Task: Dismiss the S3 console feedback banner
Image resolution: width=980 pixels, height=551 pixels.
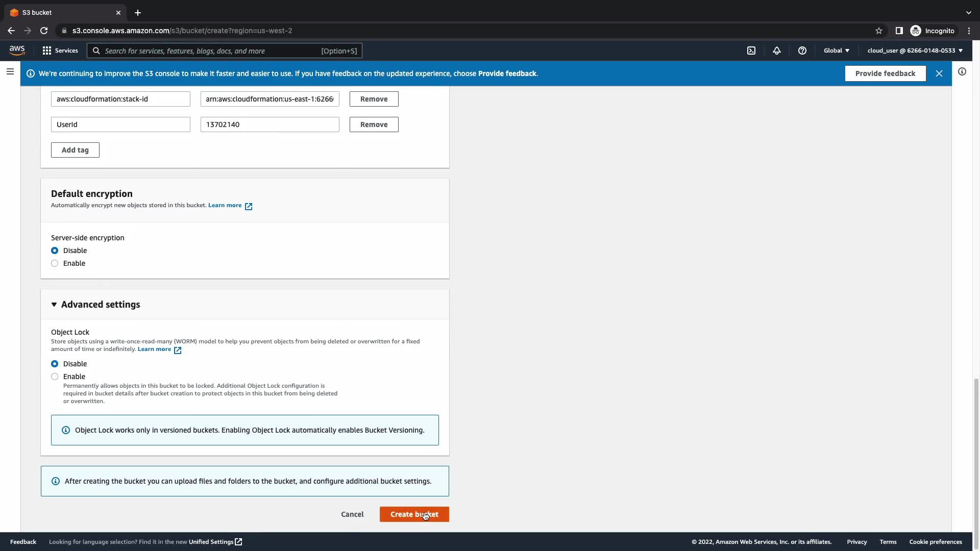Action: coord(939,73)
